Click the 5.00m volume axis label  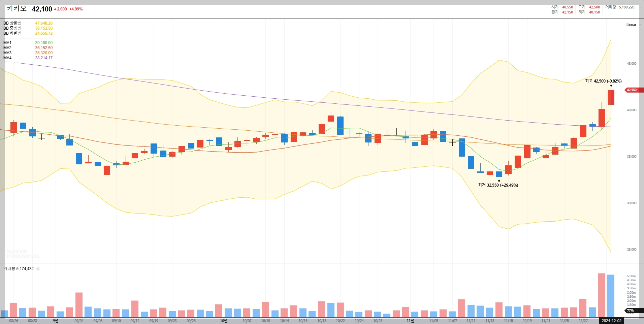631,276
